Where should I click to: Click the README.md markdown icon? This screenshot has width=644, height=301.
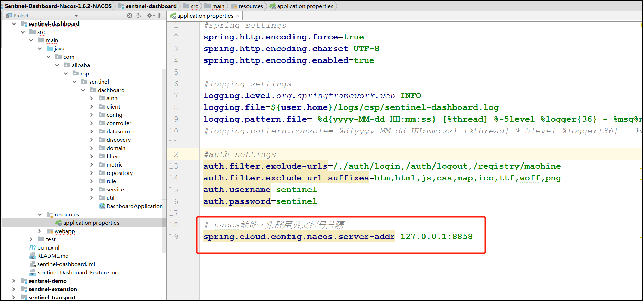pyautogui.click(x=32, y=256)
